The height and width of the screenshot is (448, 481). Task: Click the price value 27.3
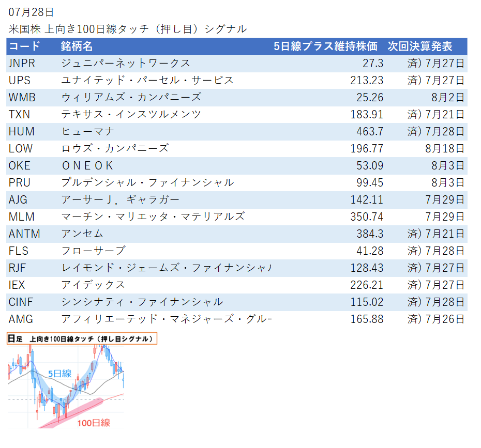373,64
